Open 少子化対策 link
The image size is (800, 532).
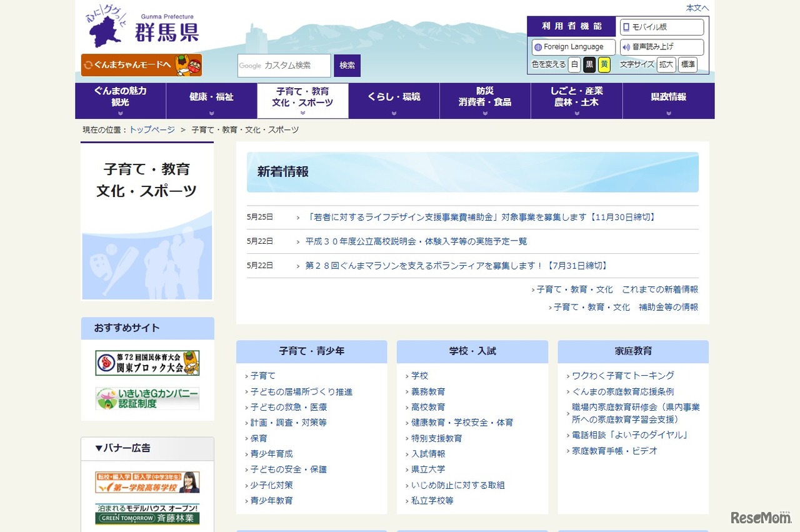(272, 485)
